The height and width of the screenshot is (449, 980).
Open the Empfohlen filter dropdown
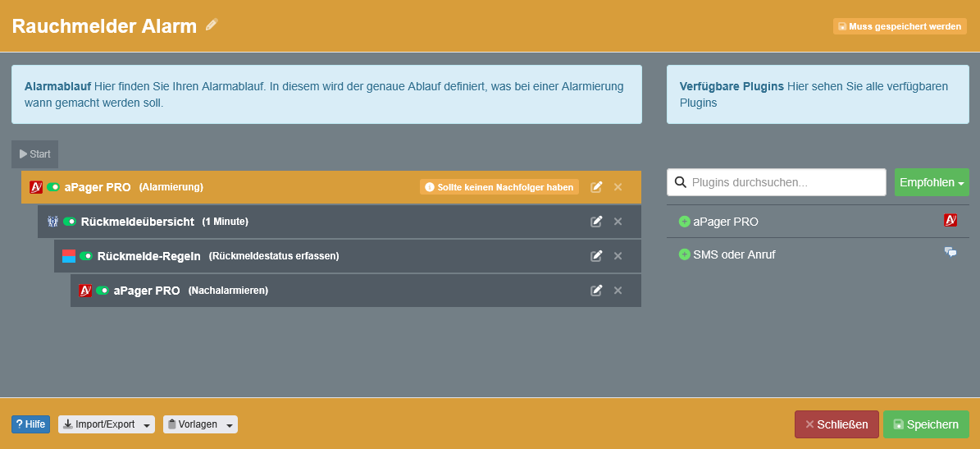tap(931, 182)
